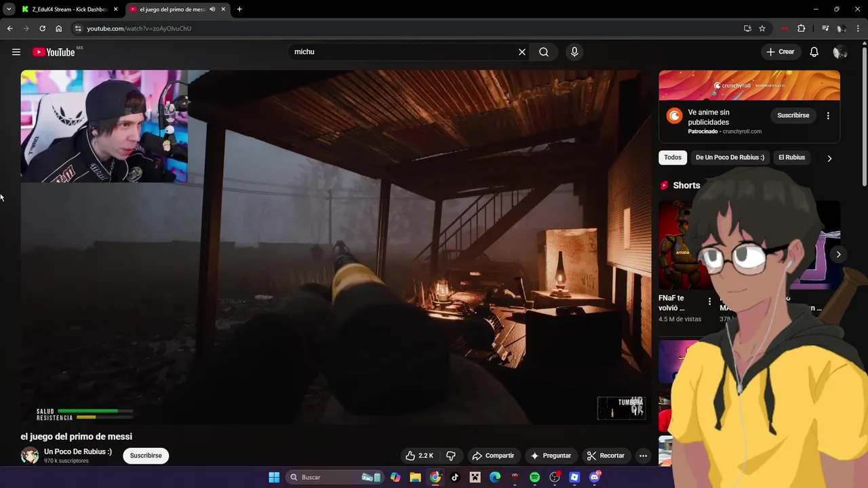Viewport: 868px width, 488px height.
Task: Click the Compartir share button
Action: (493, 455)
